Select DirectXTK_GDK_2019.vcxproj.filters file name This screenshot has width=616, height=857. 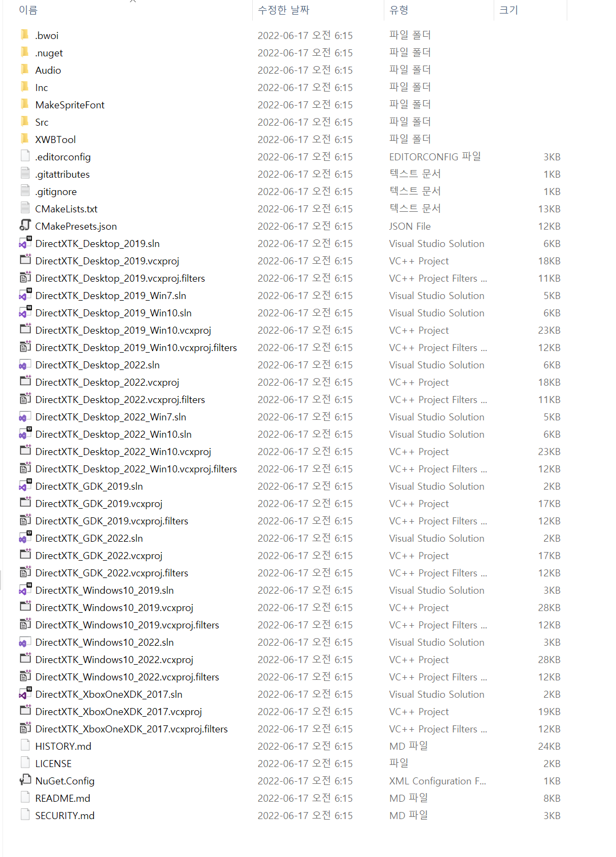[112, 521]
